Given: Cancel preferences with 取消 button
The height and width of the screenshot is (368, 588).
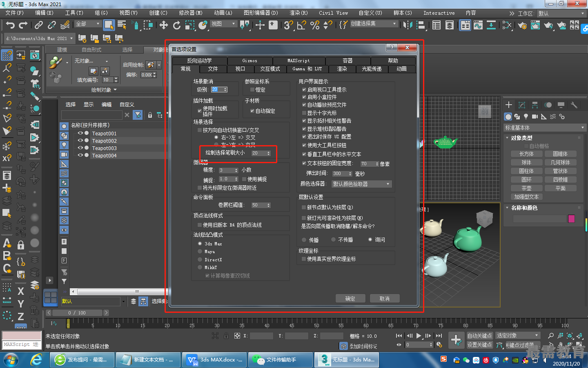Looking at the screenshot, I should 384,298.
